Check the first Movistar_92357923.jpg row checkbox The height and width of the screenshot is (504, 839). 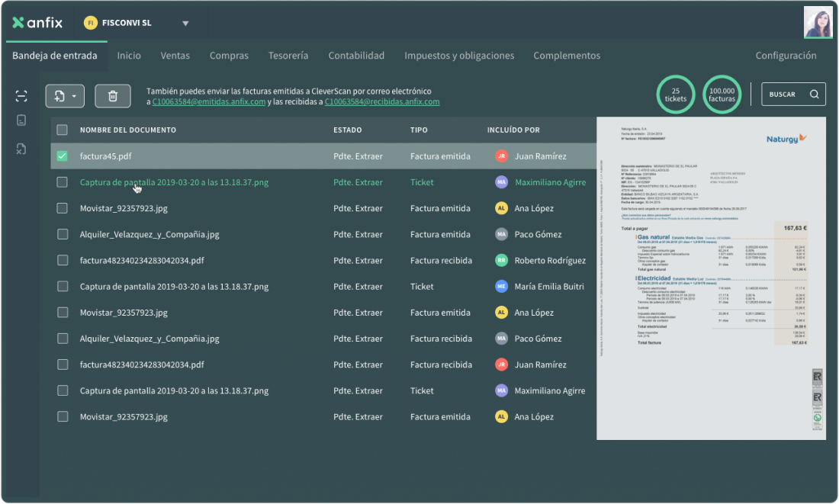[x=62, y=208]
